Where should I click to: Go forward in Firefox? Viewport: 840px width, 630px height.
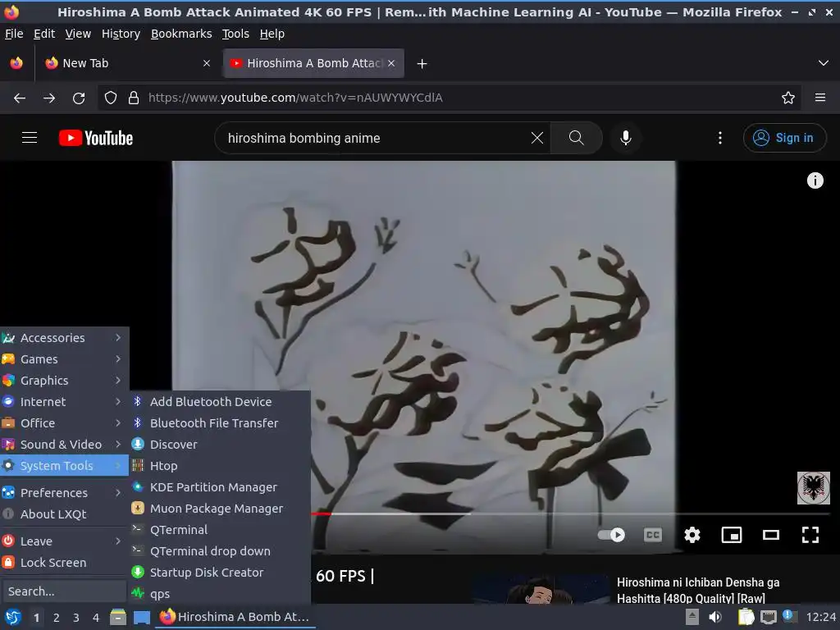[x=49, y=98]
